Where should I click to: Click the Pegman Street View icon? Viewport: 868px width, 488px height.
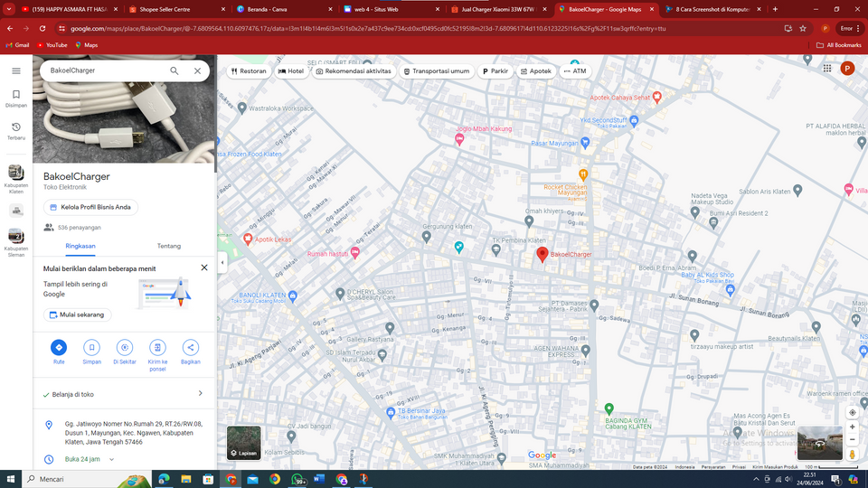pyautogui.click(x=853, y=455)
